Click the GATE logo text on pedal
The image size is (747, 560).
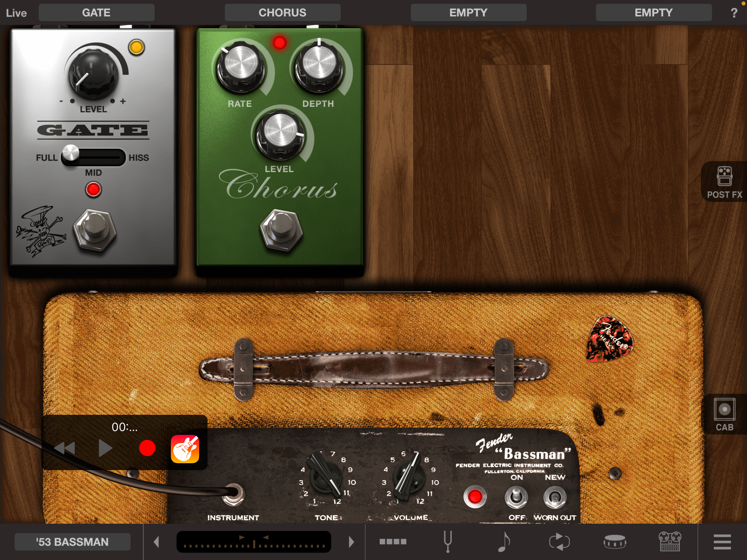pos(93,130)
